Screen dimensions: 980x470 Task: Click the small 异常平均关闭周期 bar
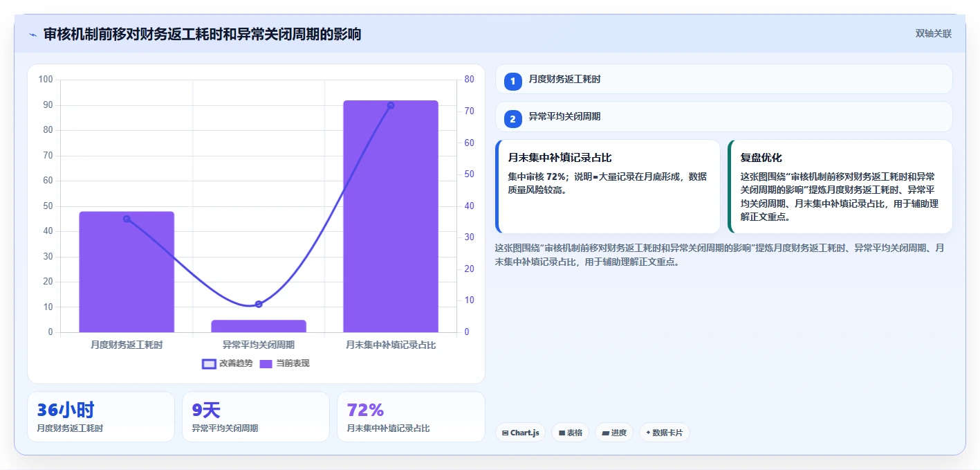(259, 326)
